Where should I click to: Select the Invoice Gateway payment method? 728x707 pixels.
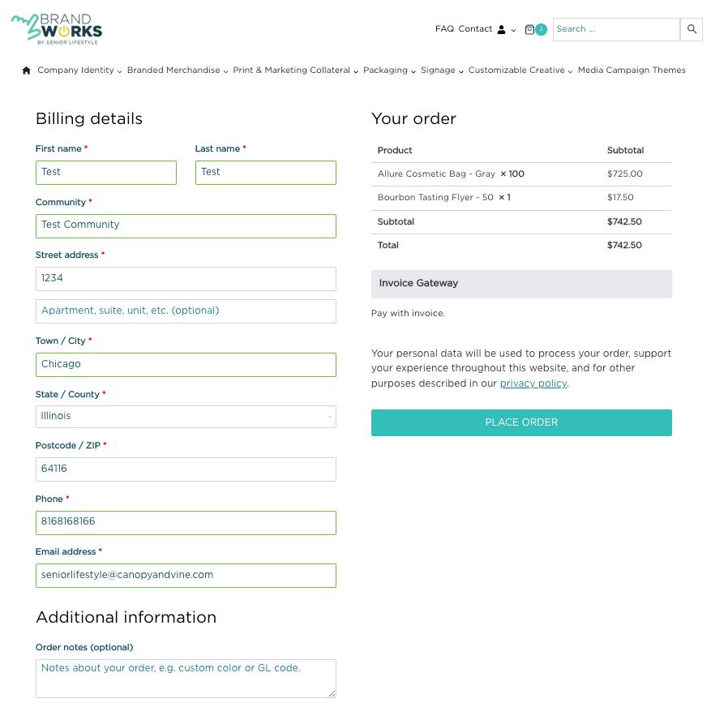pyautogui.click(x=521, y=284)
